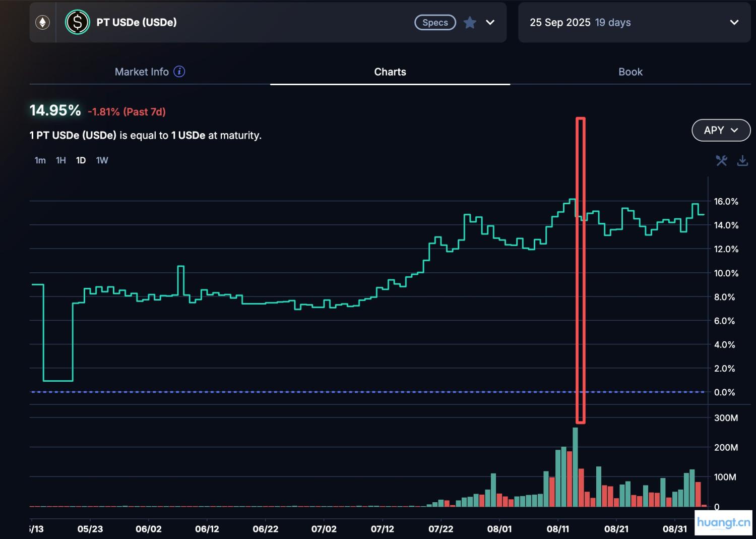This screenshot has height=539, width=756.
Task: Open the Market Info tab
Action: [x=142, y=72]
